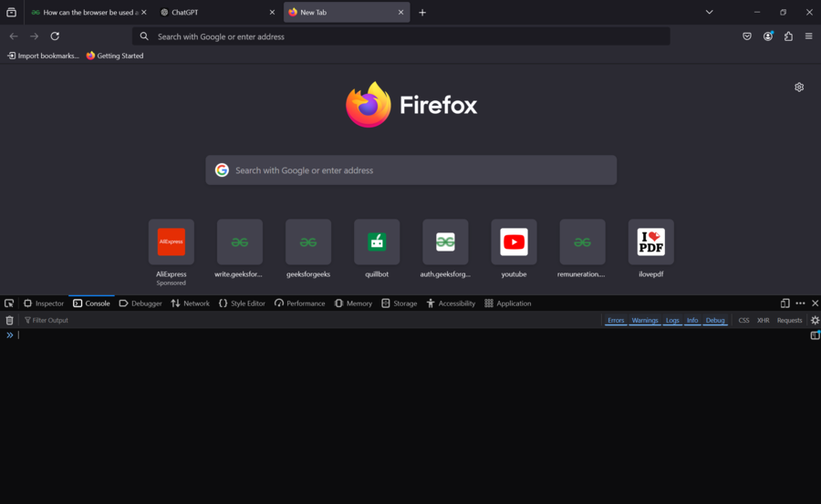This screenshot has height=504, width=821.
Task: Switch to the Console panel
Action: [91, 303]
